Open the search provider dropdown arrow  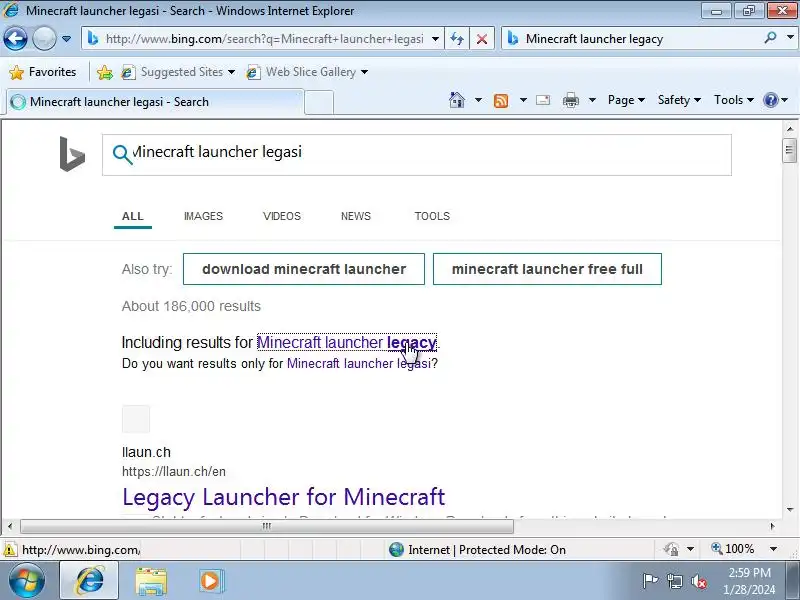coord(790,38)
